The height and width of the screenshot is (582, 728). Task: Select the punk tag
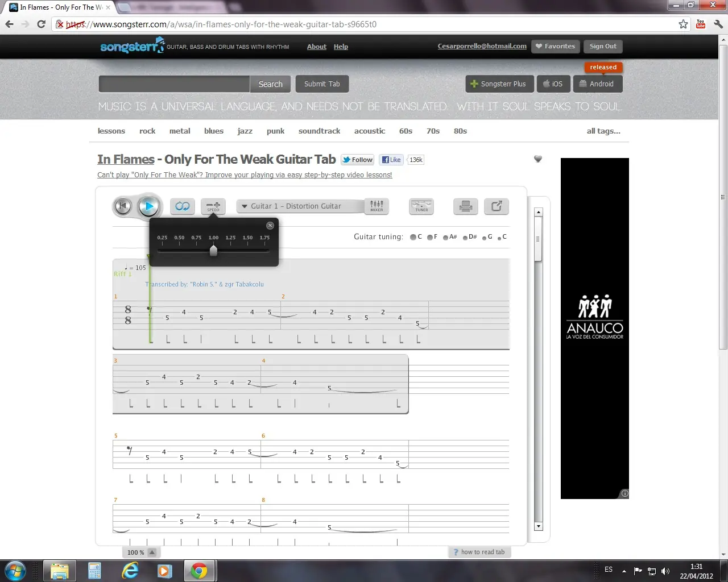pyautogui.click(x=275, y=131)
